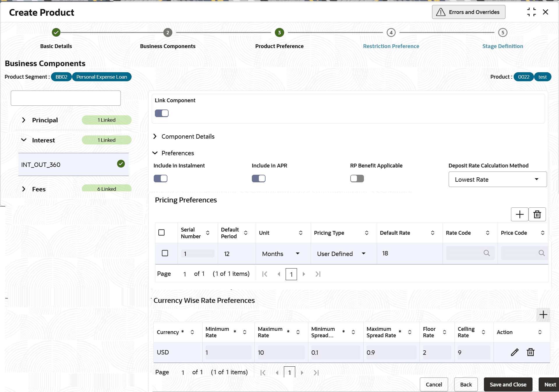This screenshot has height=392, width=559.
Task: Delete the USD currency rate row
Action: click(x=530, y=352)
